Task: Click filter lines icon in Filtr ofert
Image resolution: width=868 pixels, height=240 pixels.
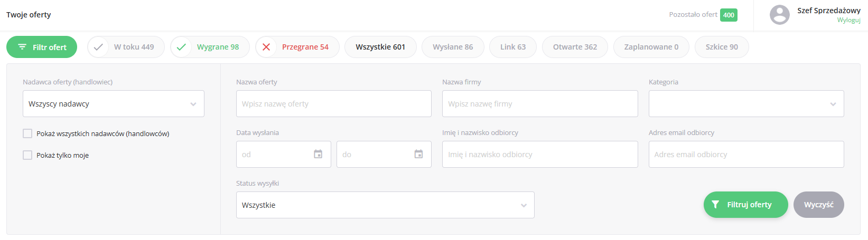Action: pos(22,47)
